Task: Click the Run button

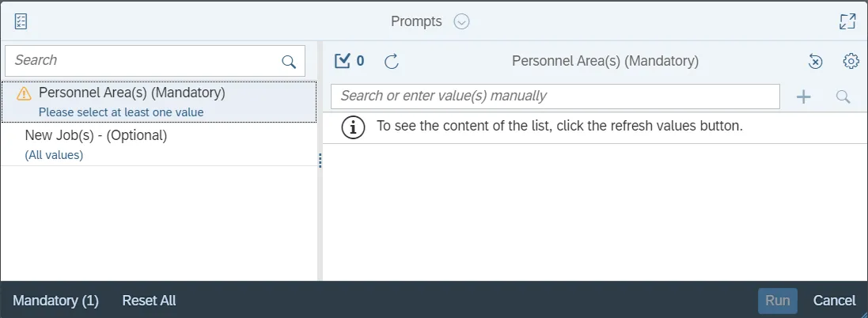Action: pos(777,301)
